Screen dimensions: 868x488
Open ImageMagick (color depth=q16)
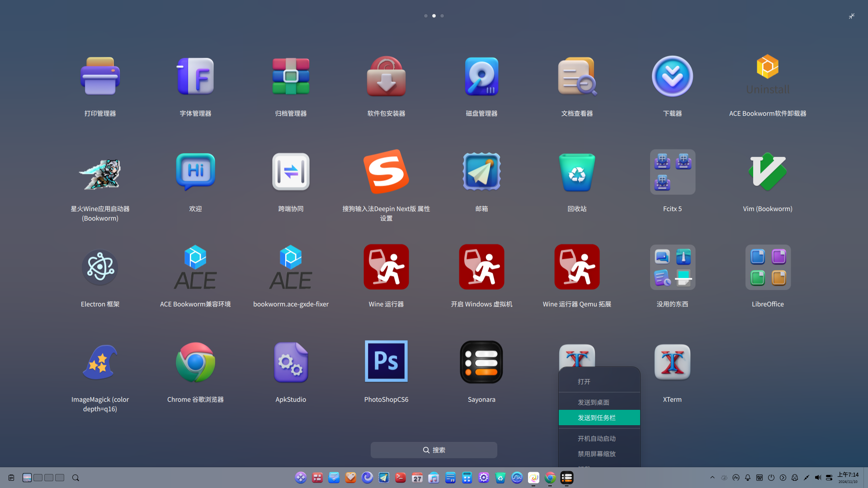(100, 362)
